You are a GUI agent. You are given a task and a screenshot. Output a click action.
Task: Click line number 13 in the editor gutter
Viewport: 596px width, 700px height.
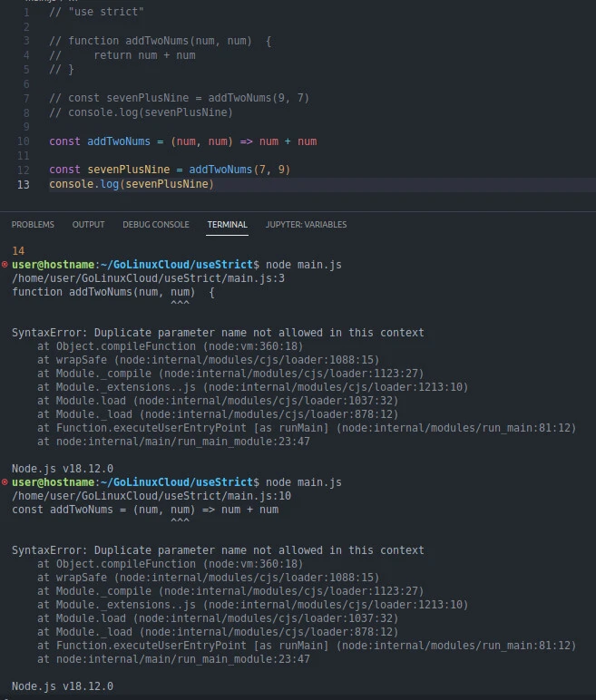click(24, 184)
